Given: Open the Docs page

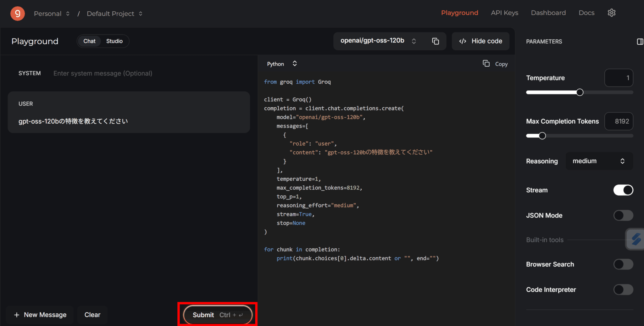Looking at the screenshot, I should (x=586, y=13).
